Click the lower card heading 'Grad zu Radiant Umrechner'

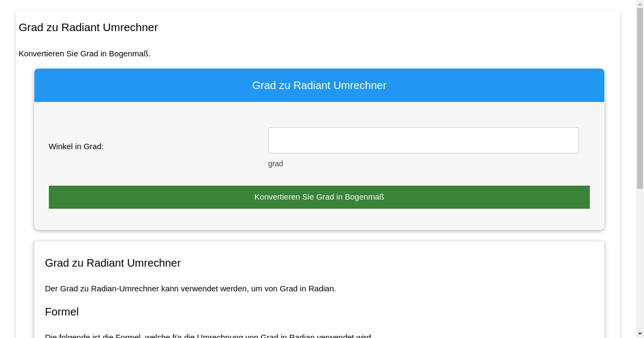(113, 263)
